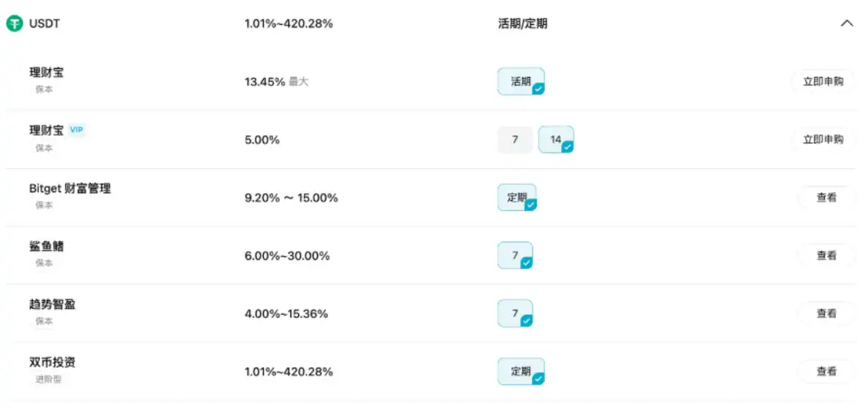
Task: Open the 双币投资 product name
Action: coord(52,363)
